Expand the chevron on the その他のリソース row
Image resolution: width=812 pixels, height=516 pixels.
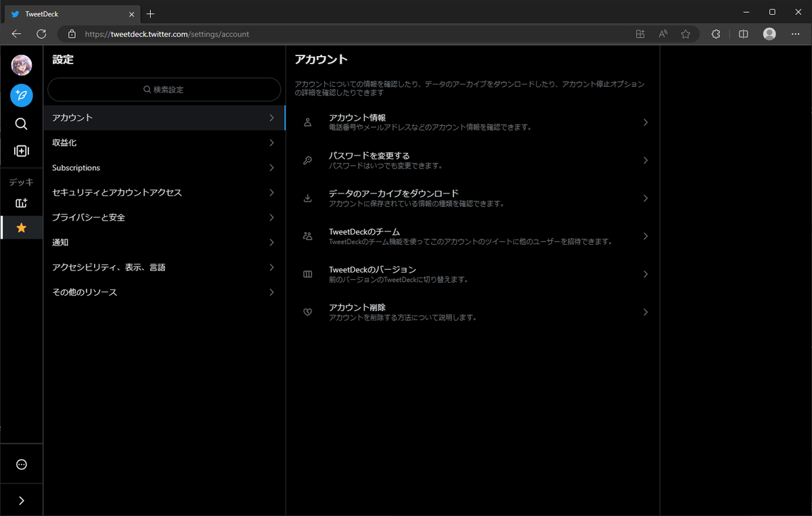pos(271,293)
